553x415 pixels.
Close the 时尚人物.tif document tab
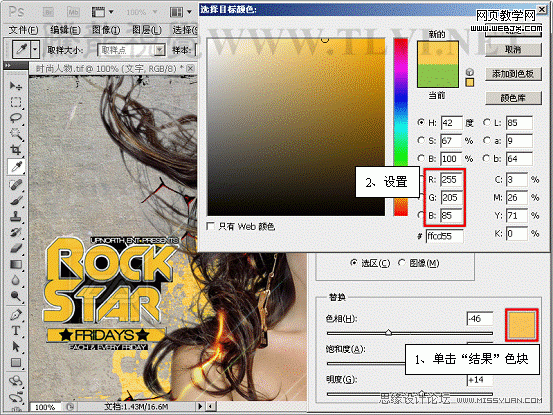tap(190, 68)
